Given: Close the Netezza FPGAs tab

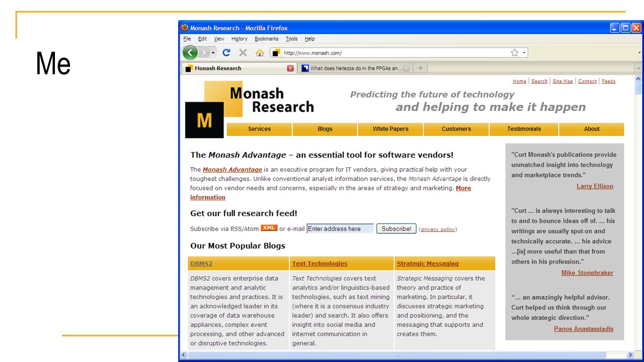Looking at the screenshot, I should click(x=406, y=68).
